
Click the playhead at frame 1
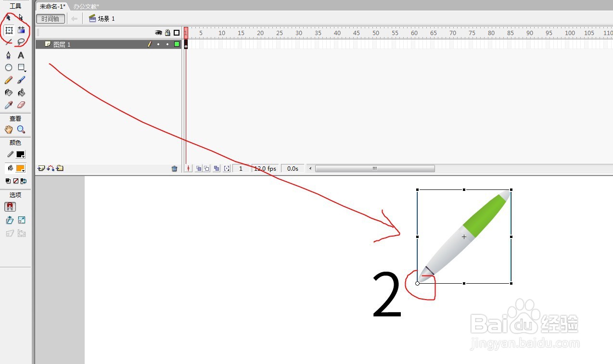point(186,33)
